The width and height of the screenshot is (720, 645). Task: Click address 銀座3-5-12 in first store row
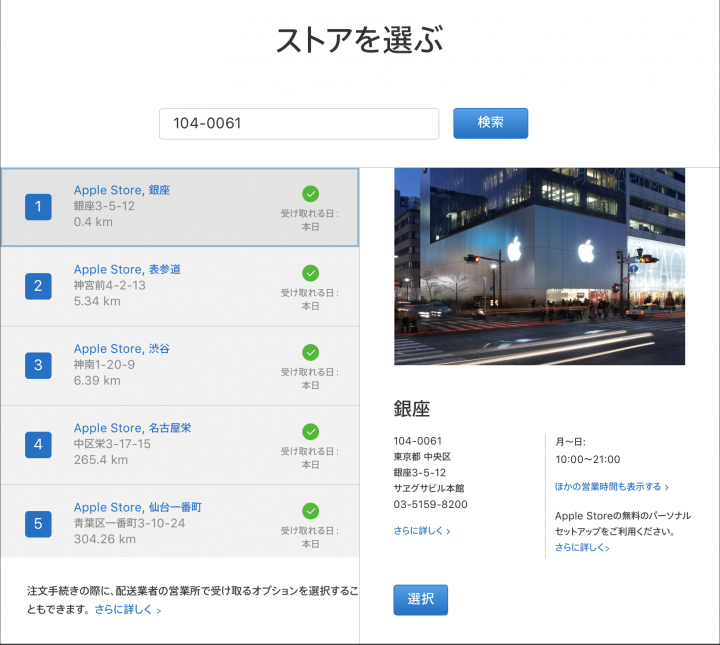pyautogui.click(x=104, y=206)
